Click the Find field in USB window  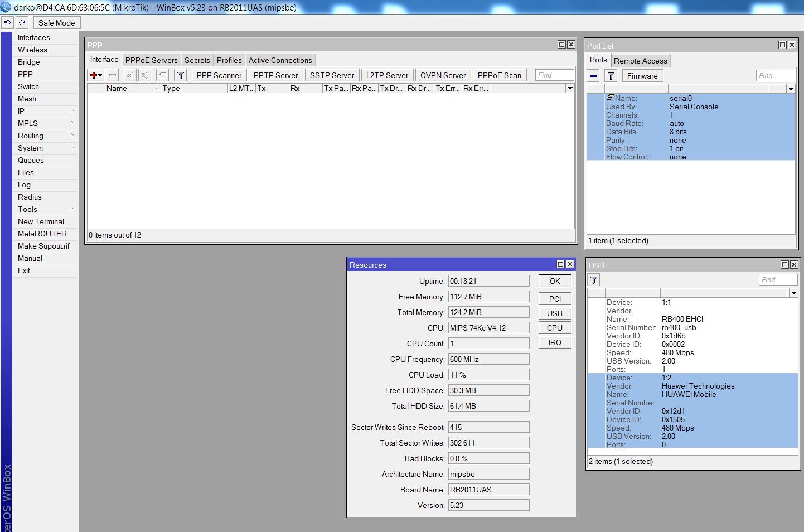tap(778, 280)
